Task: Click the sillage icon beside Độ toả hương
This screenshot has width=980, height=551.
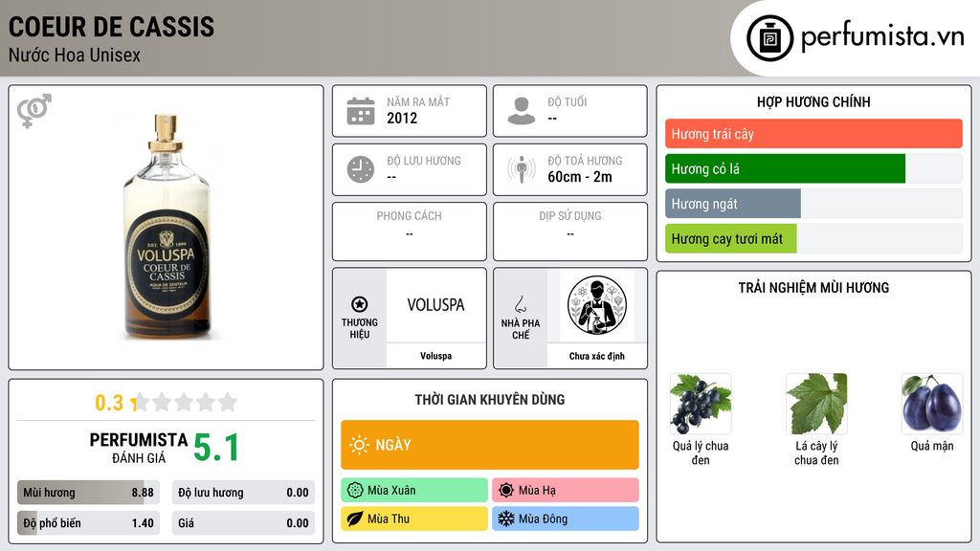Action: (x=522, y=169)
